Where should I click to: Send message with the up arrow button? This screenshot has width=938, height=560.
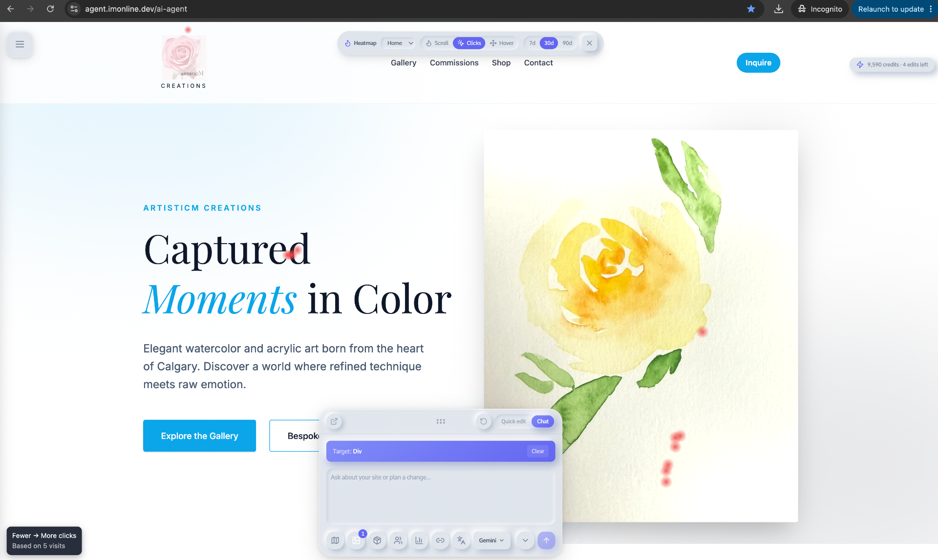pyautogui.click(x=546, y=540)
